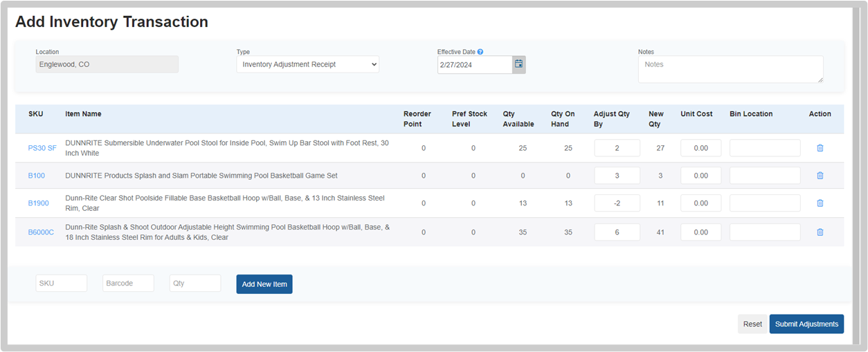Edit Unit Cost for PS30 SF row
This screenshot has width=868, height=352.
pyautogui.click(x=701, y=148)
